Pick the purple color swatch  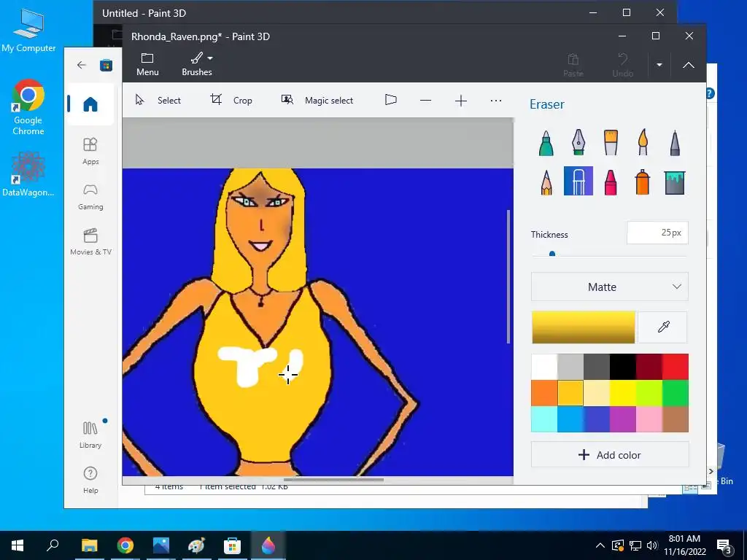[x=623, y=419]
